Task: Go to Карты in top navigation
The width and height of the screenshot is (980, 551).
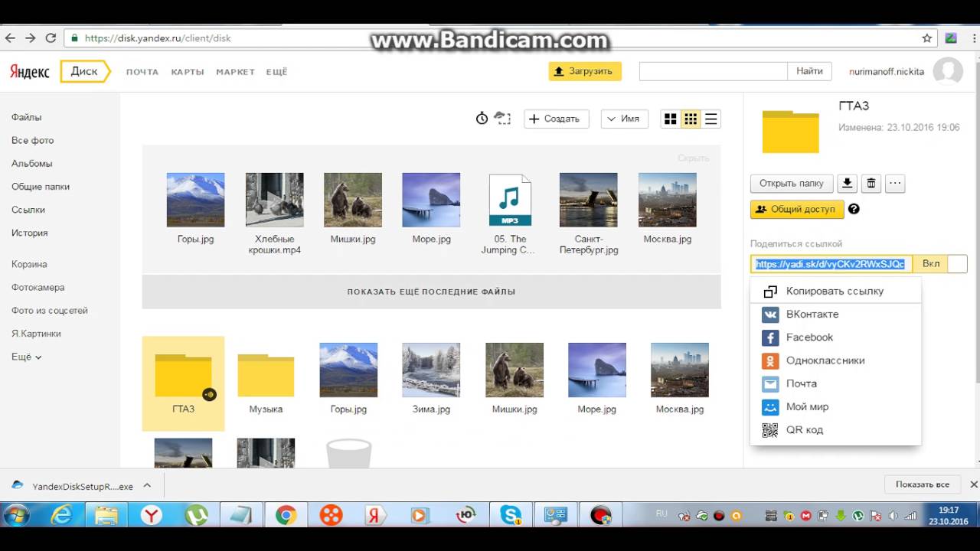Action: 188,72
